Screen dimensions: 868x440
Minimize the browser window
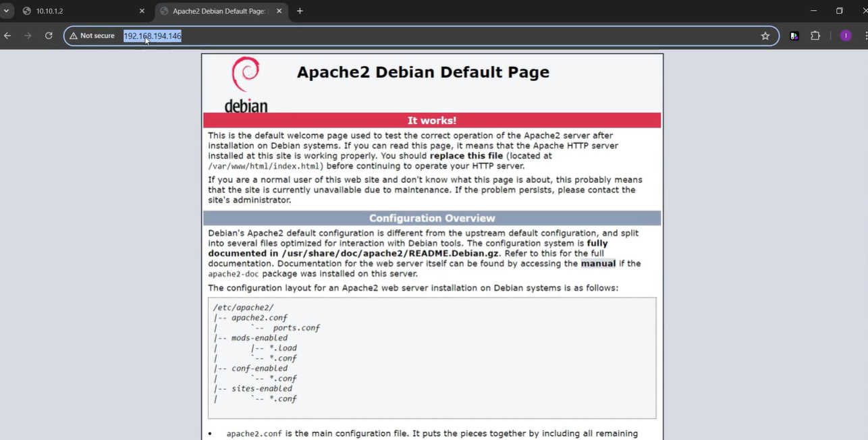click(813, 11)
